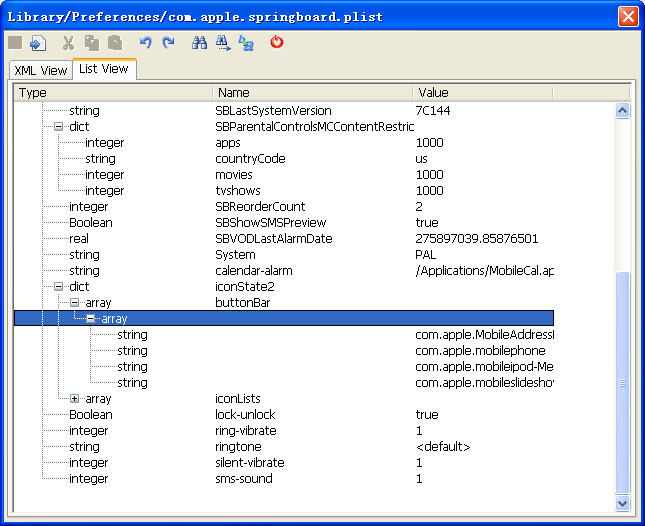Screen dimensions: 645x526
Task: Select the SBShowSMSPreview Boolean row
Action: point(284,222)
